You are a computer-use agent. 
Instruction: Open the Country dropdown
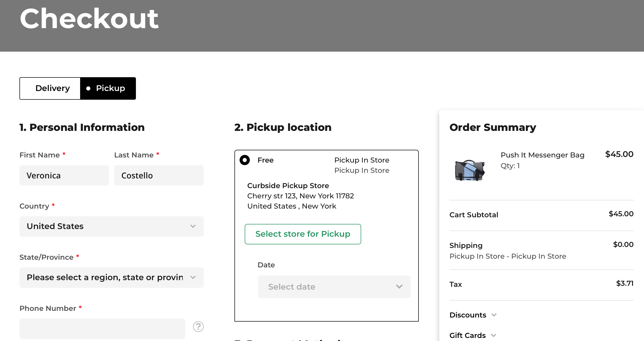[112, 226]
